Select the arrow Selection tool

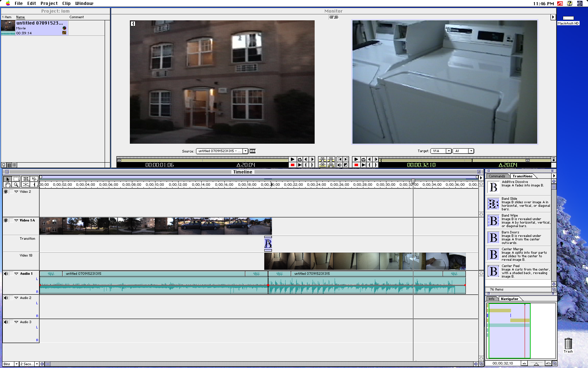[x=7, y=179]
